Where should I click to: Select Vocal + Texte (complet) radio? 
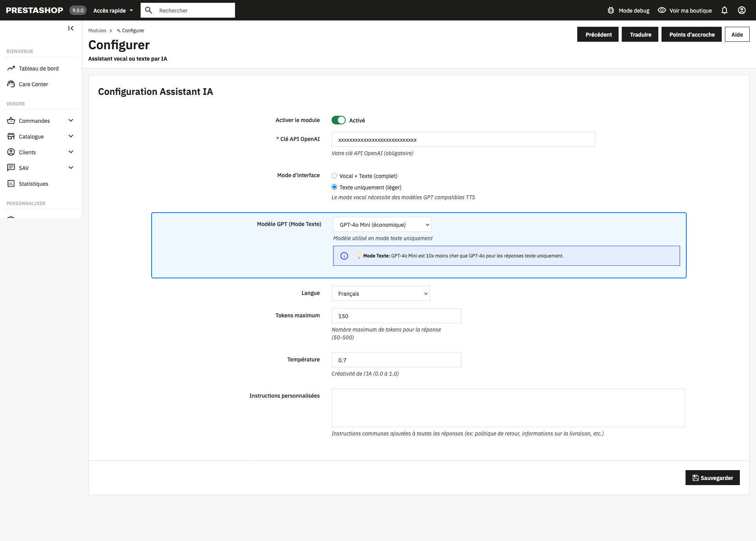pyautogui.click(x=334, y=176)
